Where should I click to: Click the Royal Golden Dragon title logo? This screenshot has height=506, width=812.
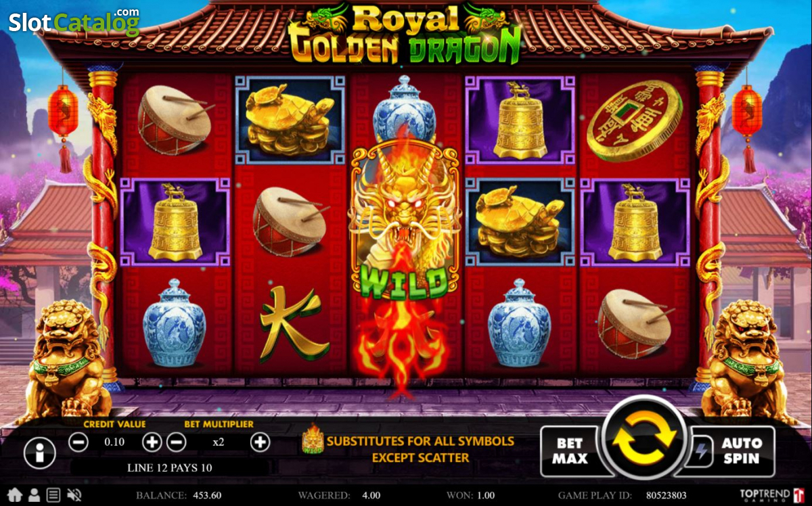point(405,34)
